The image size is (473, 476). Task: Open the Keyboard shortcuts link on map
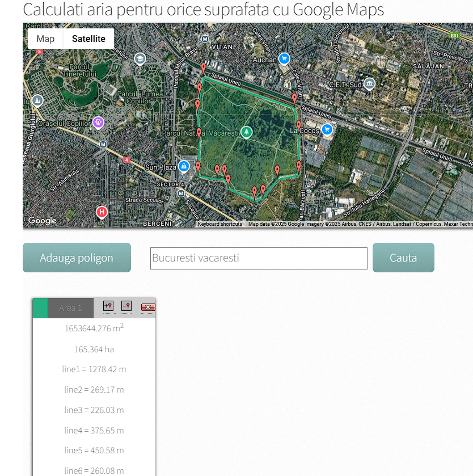(x=220, y=224)
